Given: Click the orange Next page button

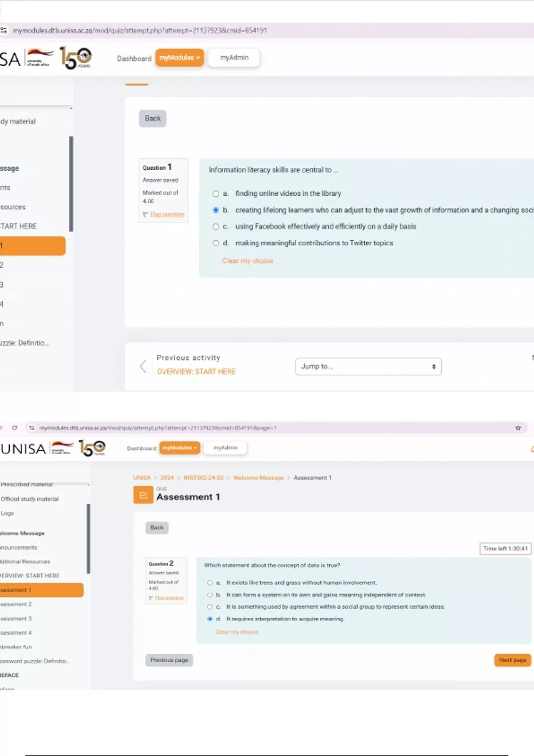Looking at the screenshot, I should click(x=512, y=660).
